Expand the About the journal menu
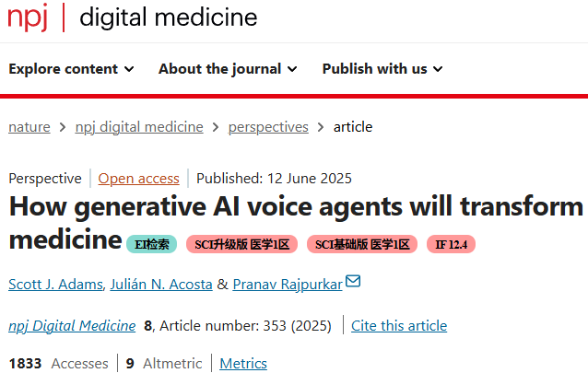The width and height of the screenshot is (588, 373). [228, 69]
